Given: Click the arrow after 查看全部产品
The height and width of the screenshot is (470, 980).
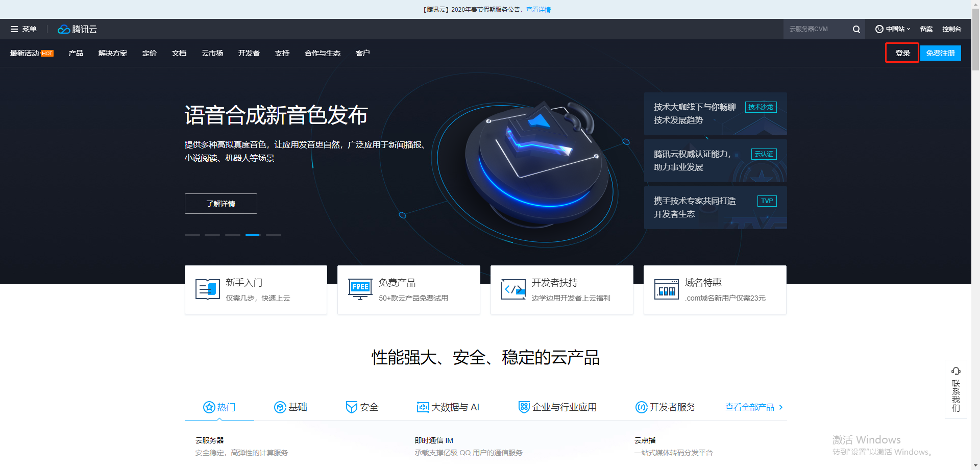Looking at the screenshot, I should click(781, 407).
